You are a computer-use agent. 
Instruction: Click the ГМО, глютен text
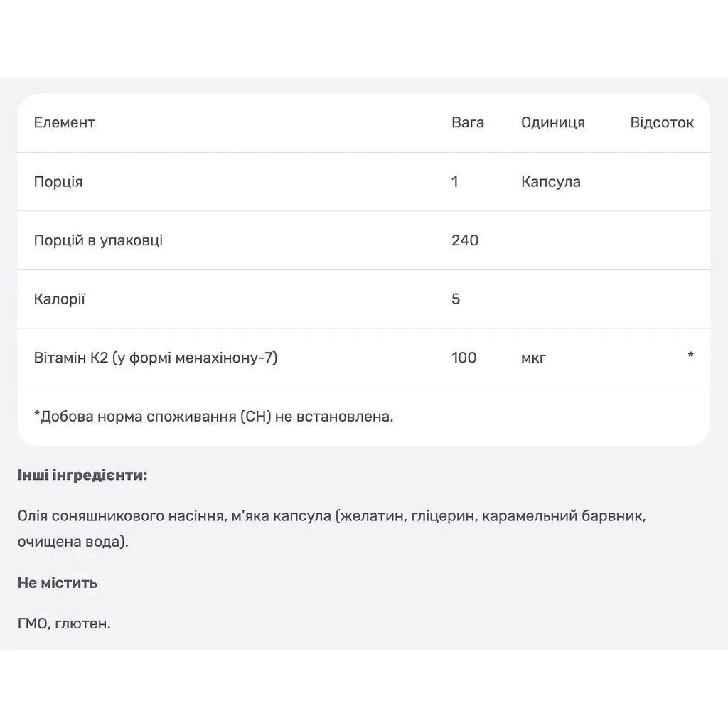pyautogui.click(x=64, y=623)
